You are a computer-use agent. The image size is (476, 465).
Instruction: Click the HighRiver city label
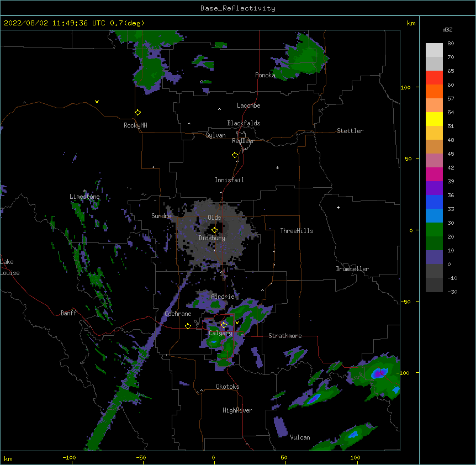pyautogui.click(x=237, y=410)
